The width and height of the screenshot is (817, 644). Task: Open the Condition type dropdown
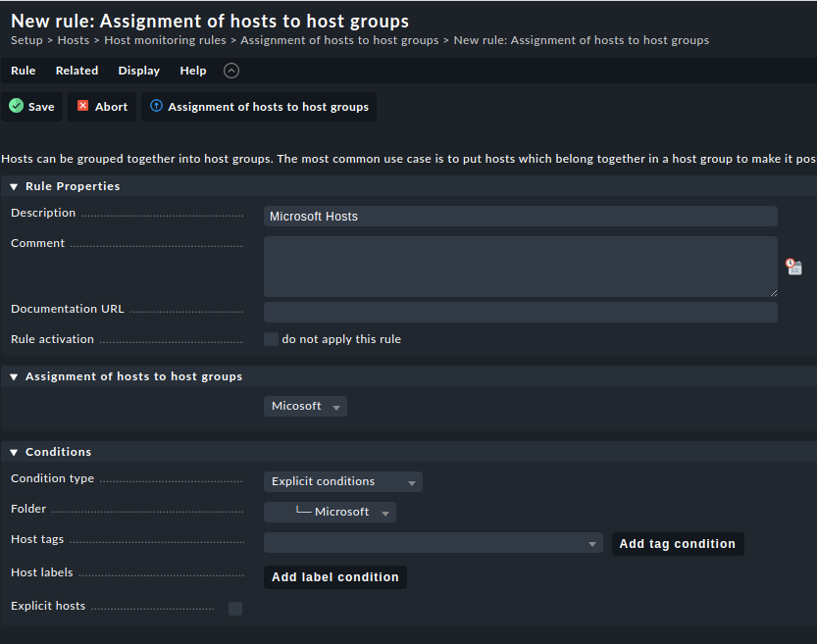coord(342,481)
